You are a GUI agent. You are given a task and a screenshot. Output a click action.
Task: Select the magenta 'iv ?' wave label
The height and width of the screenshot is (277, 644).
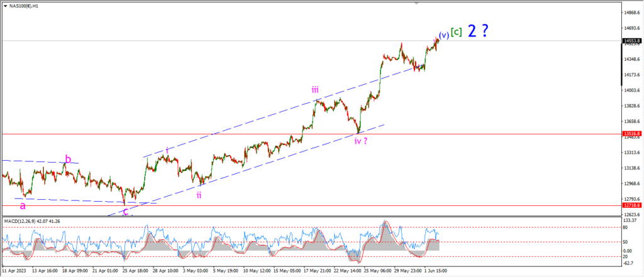tap(361, 141)
